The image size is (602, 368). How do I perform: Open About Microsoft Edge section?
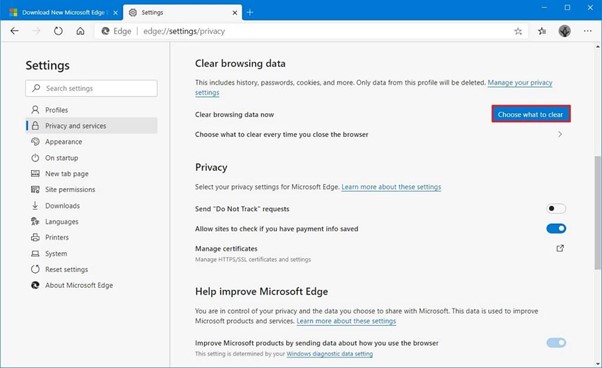[92, 285]
